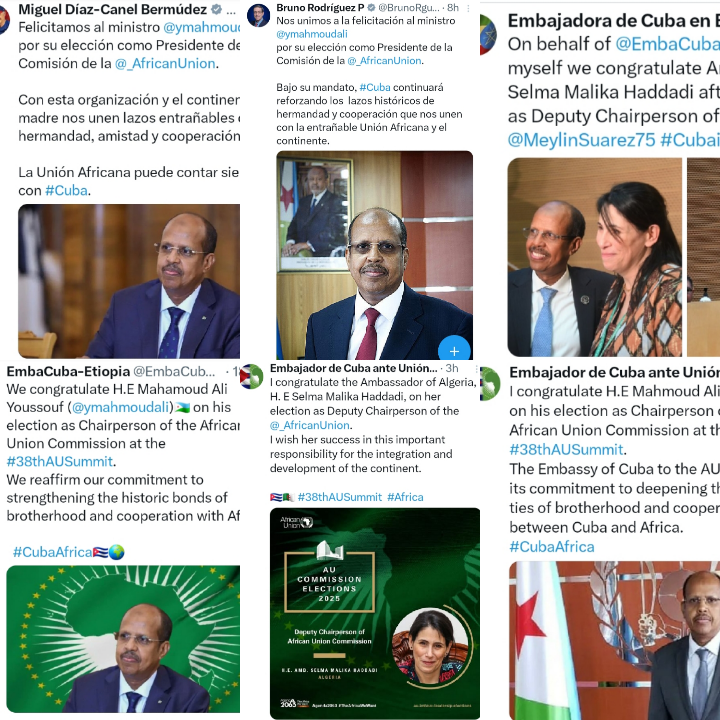Open the @MeylinSuarez75 mention
The height and width of the screenshot is (720, 720).
[x=581, y=140]
